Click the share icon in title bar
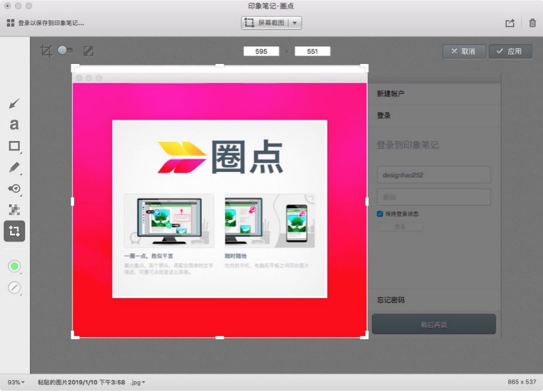This screenshot has width=543, height=392. tap(510, 23)
